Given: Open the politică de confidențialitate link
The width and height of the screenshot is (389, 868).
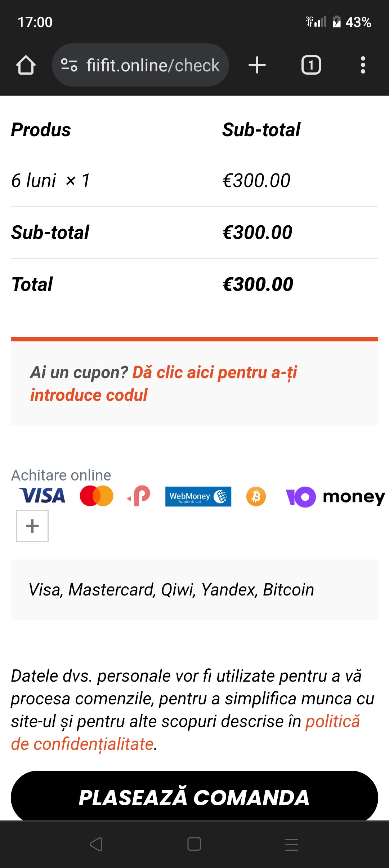Looking at the screenshot, I should pos(332,722).
